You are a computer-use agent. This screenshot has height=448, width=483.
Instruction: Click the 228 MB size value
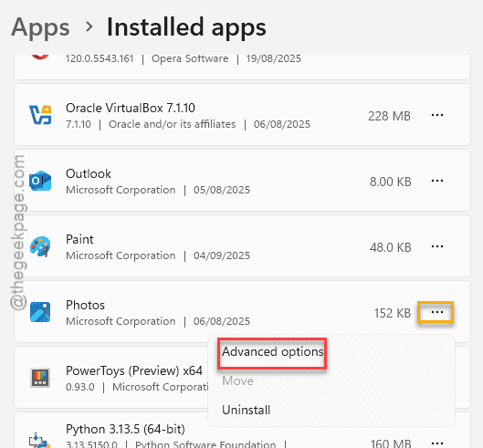click(x=389, y=117)
